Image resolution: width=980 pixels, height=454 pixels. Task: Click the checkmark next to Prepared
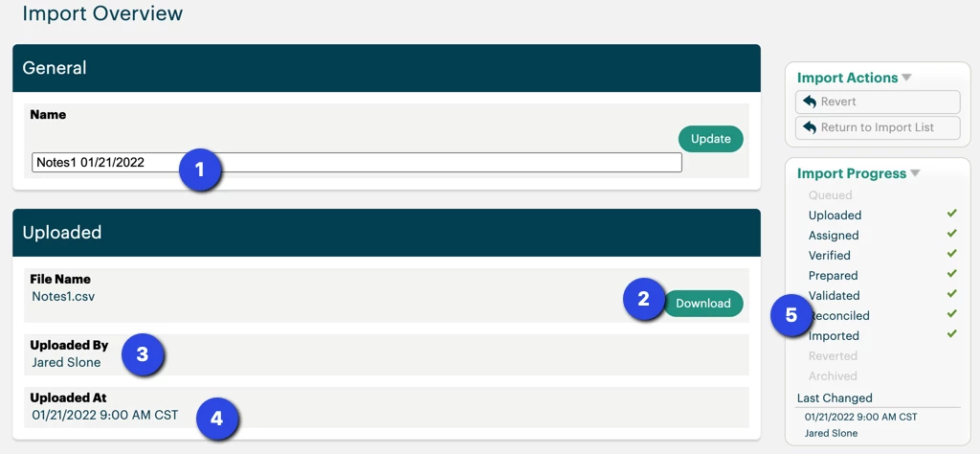pyautogui.click(x=952, y=274)
